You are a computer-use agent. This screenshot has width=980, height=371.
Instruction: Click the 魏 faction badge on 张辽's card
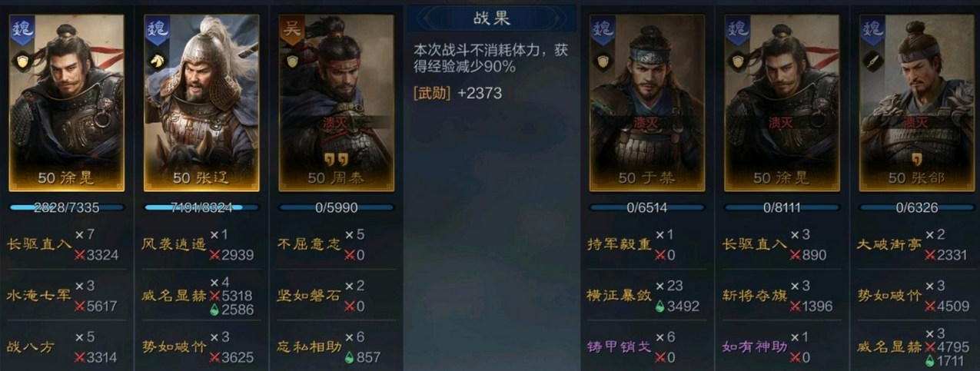click(156, 29)
